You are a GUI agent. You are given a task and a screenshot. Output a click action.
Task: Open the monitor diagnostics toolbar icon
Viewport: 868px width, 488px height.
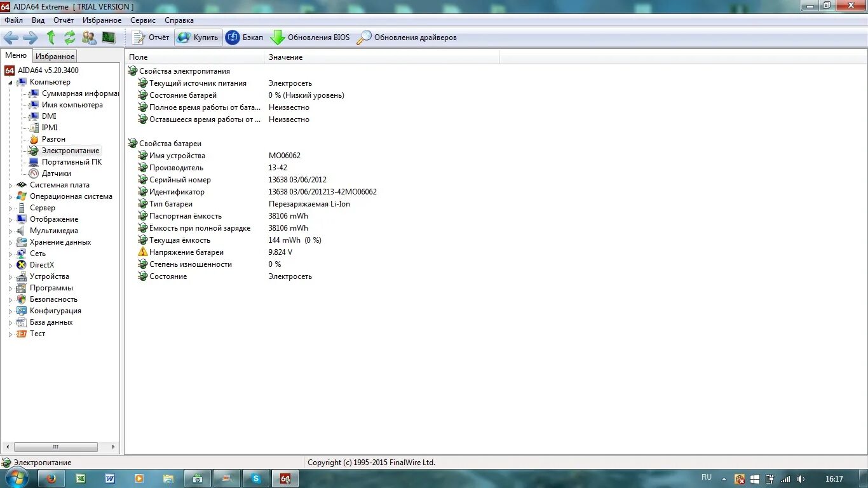(109, 37)
